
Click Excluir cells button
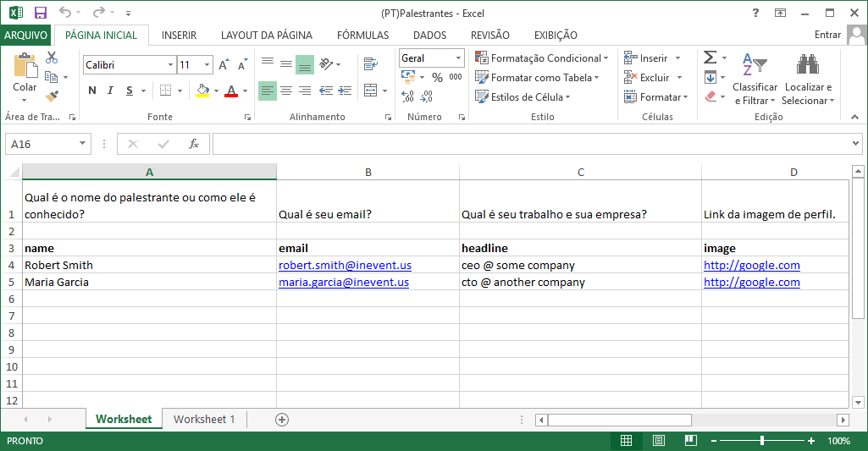[647, 78]
